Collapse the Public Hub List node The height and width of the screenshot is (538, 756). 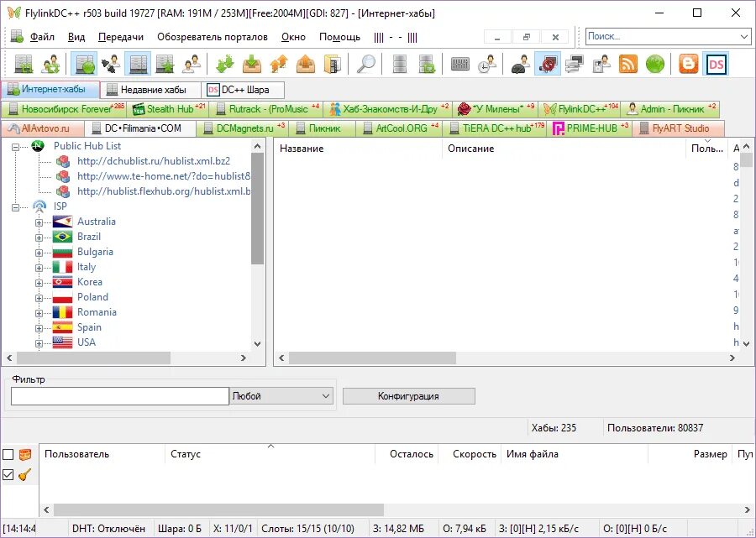(16, 146)
